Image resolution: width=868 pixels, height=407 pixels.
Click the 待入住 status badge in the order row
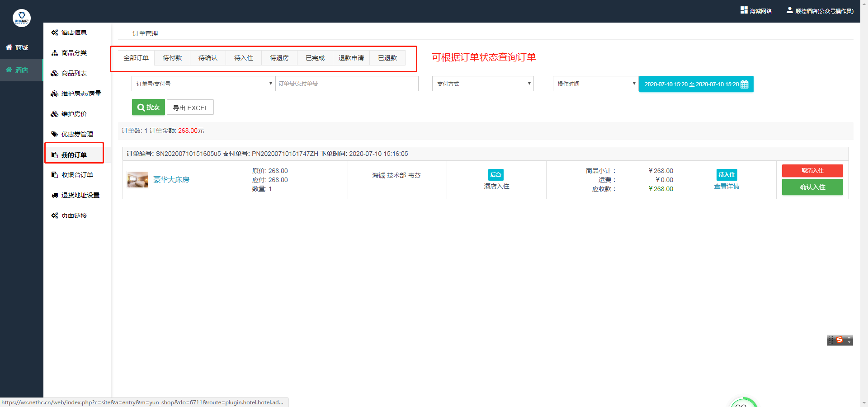727,175
